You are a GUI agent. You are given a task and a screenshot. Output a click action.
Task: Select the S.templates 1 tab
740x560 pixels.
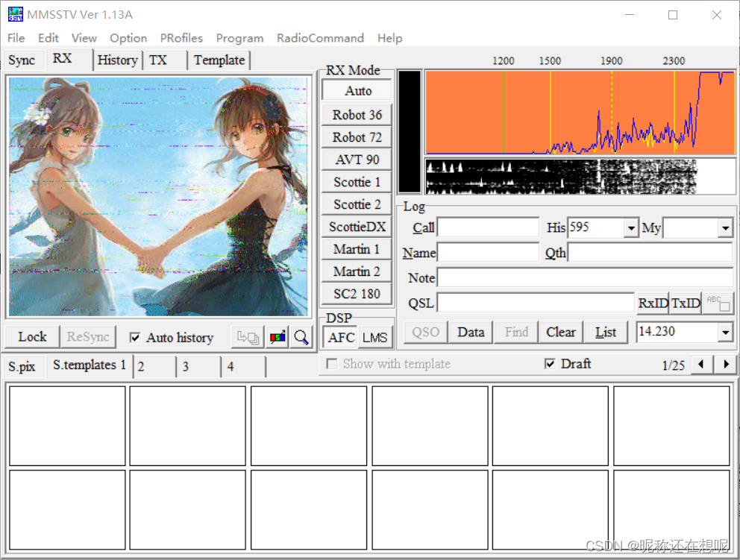point(90,365)
